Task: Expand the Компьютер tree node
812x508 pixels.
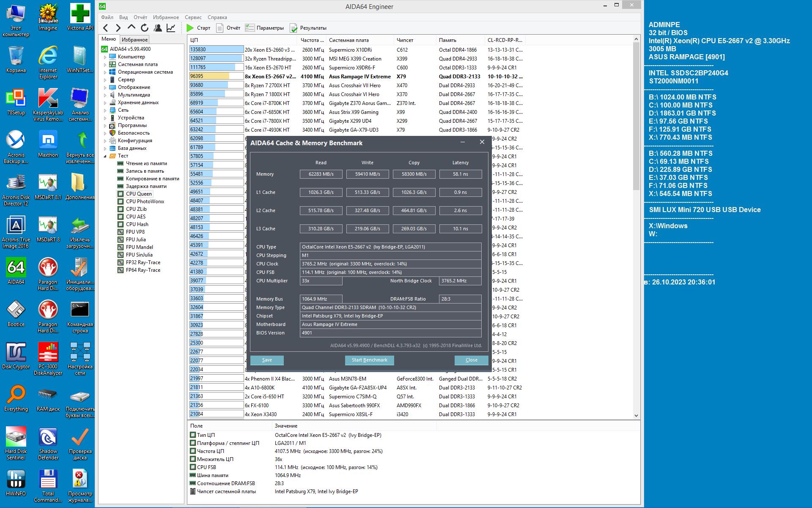Action: 105,57
